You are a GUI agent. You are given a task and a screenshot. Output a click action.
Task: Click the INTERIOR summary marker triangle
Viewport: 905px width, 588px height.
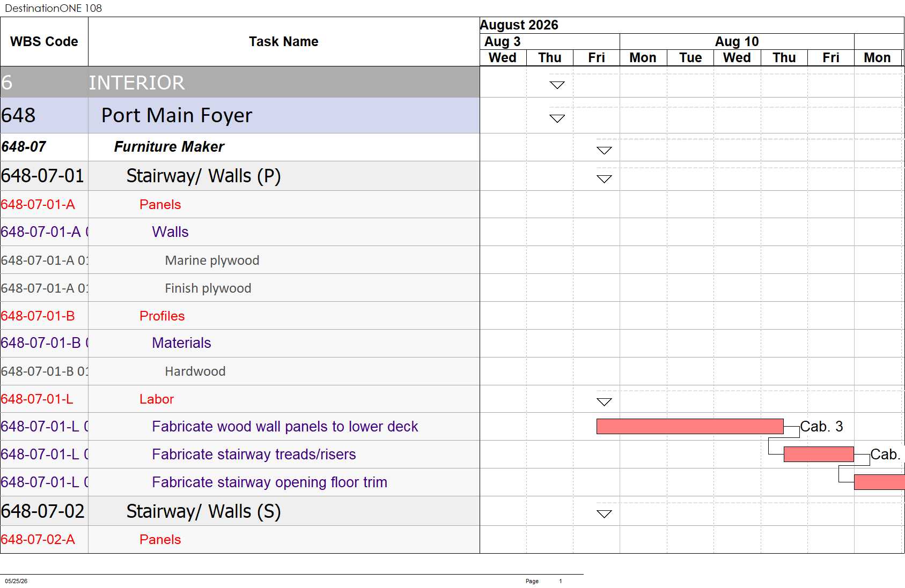tap(557, 85)
